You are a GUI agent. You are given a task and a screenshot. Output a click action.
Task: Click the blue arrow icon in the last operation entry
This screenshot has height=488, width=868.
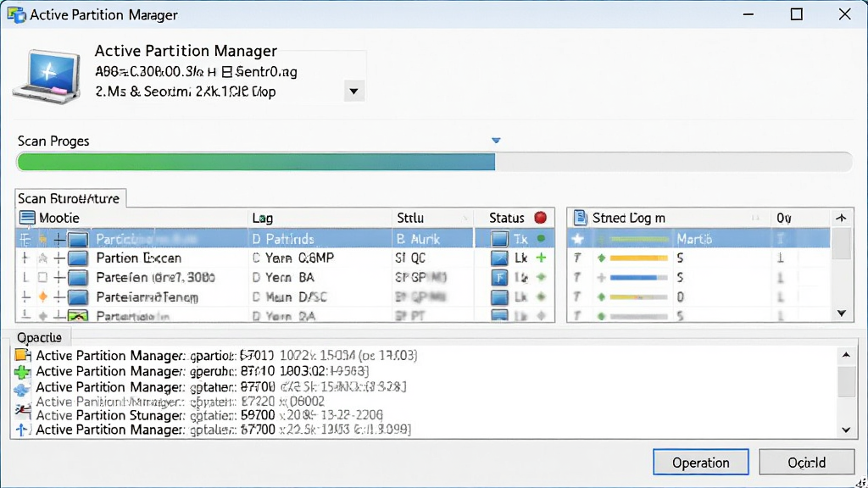coord(22,430)
